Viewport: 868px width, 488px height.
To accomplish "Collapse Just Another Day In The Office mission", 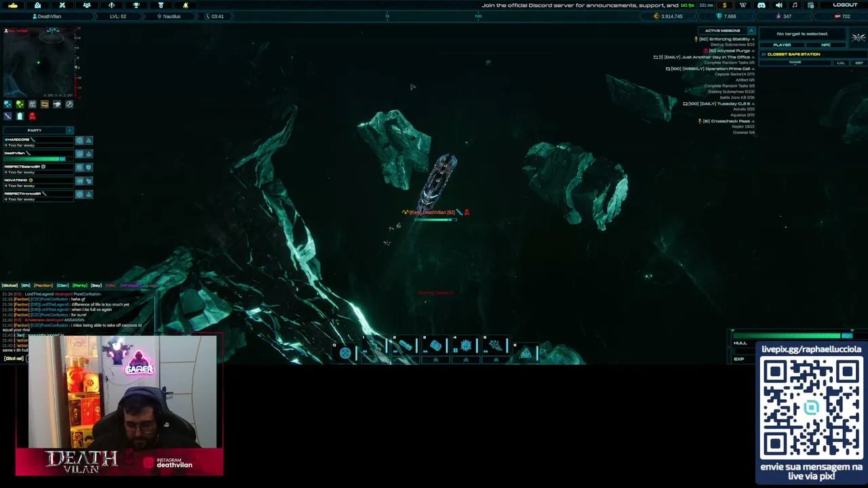I will pos(753,57).
